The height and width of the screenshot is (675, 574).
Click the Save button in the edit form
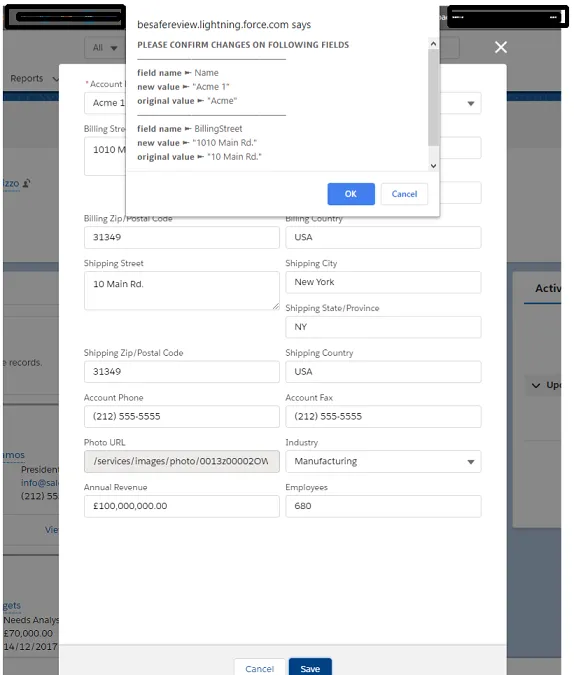pos(310,668)
